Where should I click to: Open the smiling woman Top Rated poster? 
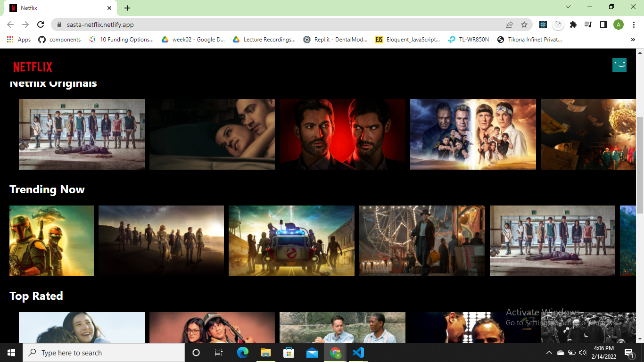click(82, 328)
